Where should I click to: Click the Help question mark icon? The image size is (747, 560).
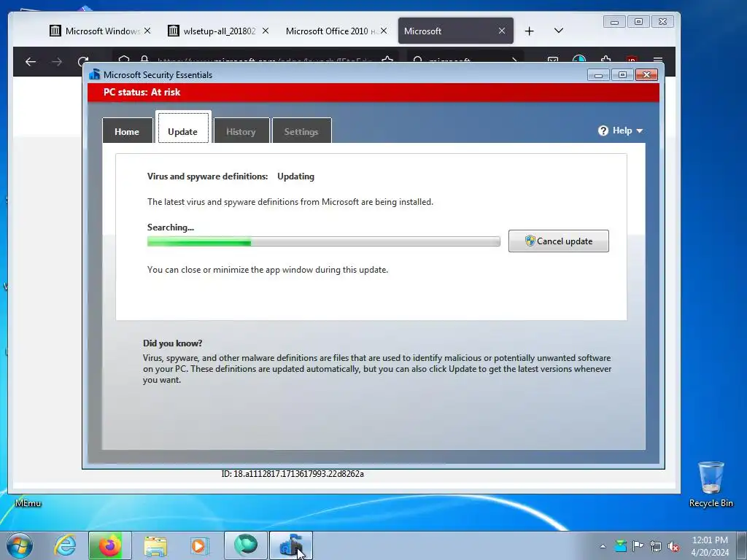coord(603,131)
